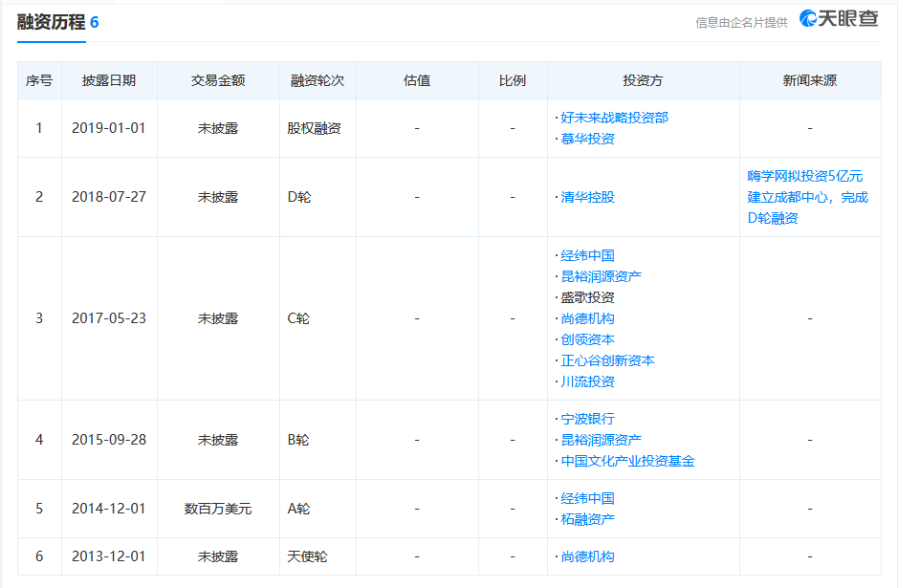Click 未披露 amount in the B轮 row
Viewport: 898px width, 588px height.
pos(218,440)
